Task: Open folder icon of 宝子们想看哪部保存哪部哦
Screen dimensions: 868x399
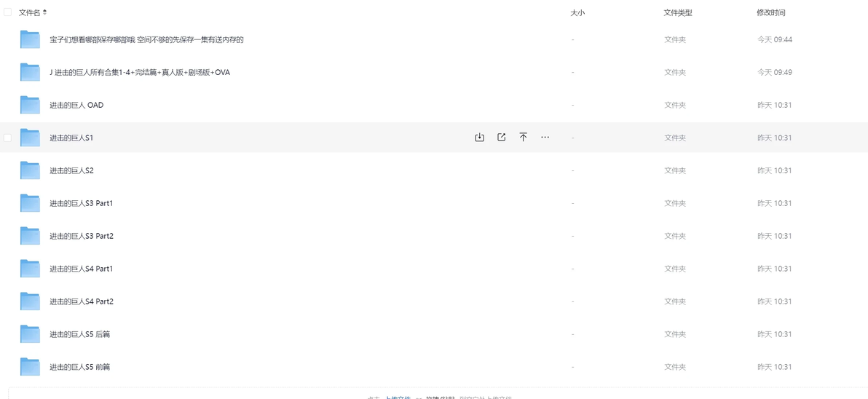Action: point(30,39)
